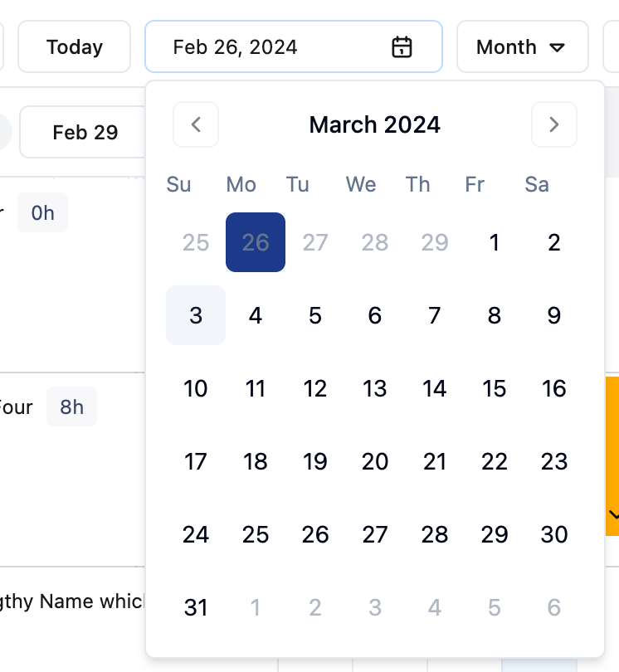Select the highlighted date 26 in February
This screenshot has height=672, width=619.
point(256,242)
